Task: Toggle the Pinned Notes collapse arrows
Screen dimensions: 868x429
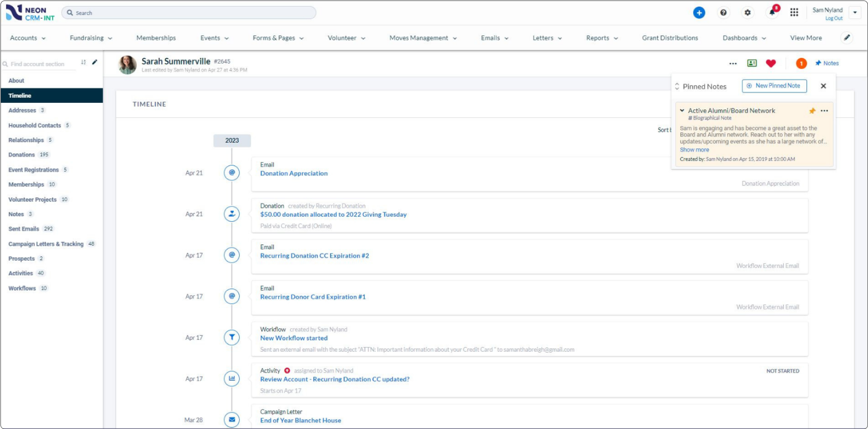Action: coord(677,86)
